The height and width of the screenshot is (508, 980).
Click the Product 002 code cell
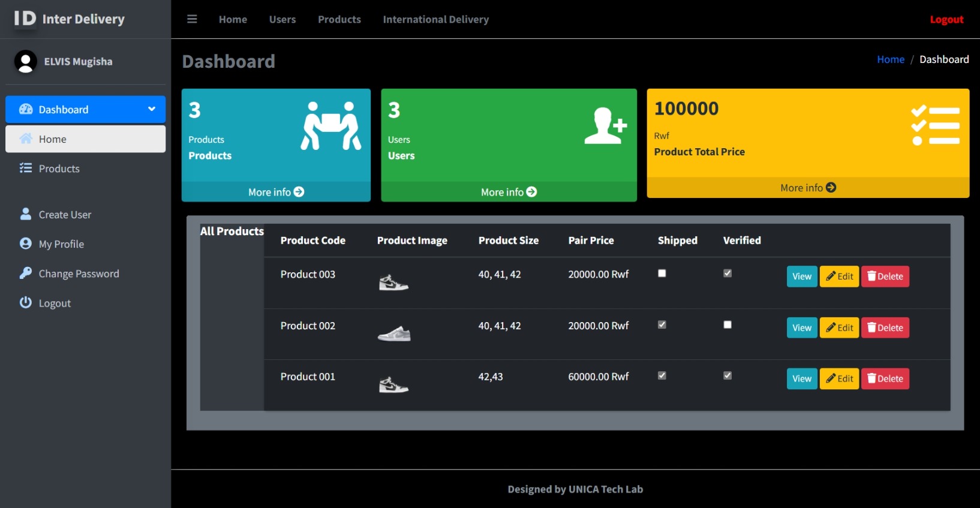pyautogui.click(x=308, y=326)
